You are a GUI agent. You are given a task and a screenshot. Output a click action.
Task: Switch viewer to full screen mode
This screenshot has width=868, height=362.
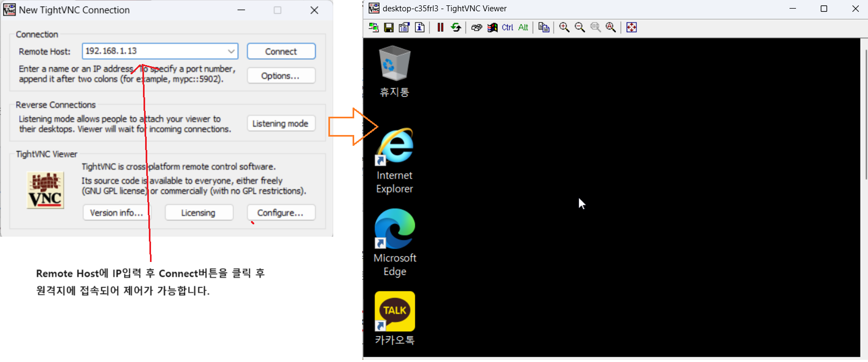point(632,27)
